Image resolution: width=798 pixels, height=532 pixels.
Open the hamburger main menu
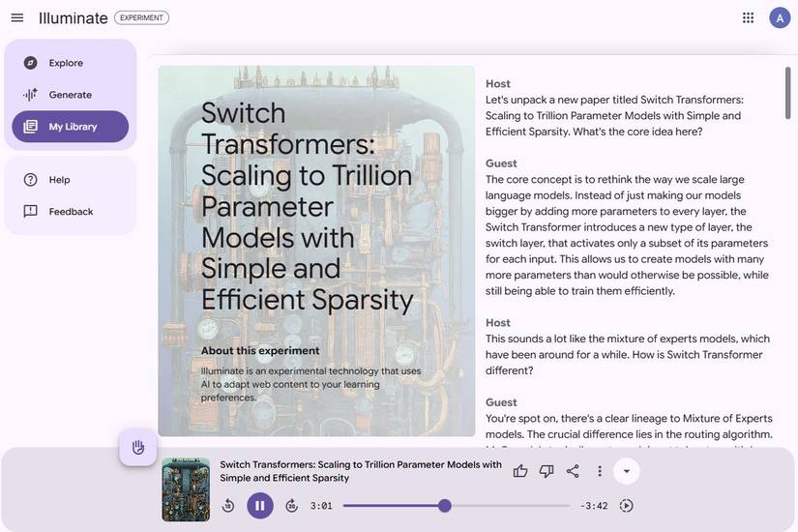(x=17, y=17)
